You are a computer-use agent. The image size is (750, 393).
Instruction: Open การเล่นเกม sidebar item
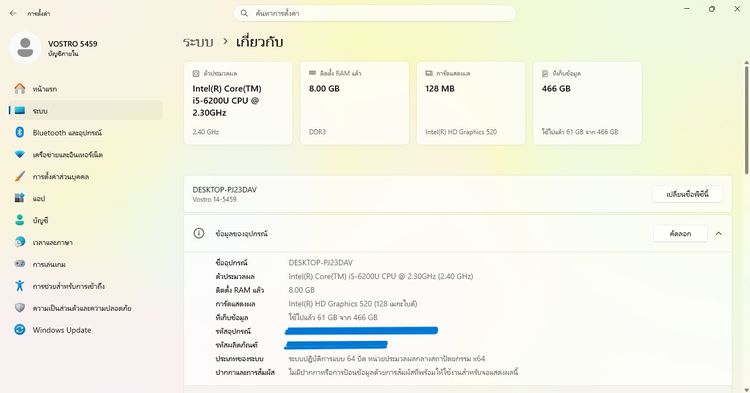pyautogui.click(x=86, y=264)
